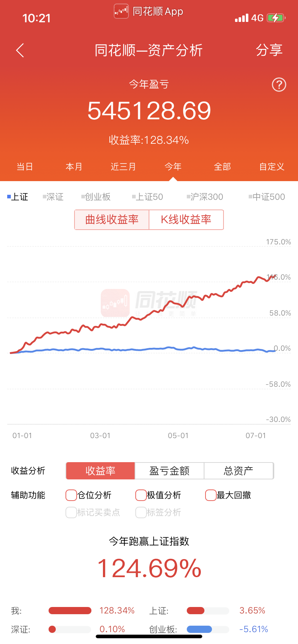Tap the 同花顺 App logo icon
This screenshot has width=298, height=644.
(121, 11)
